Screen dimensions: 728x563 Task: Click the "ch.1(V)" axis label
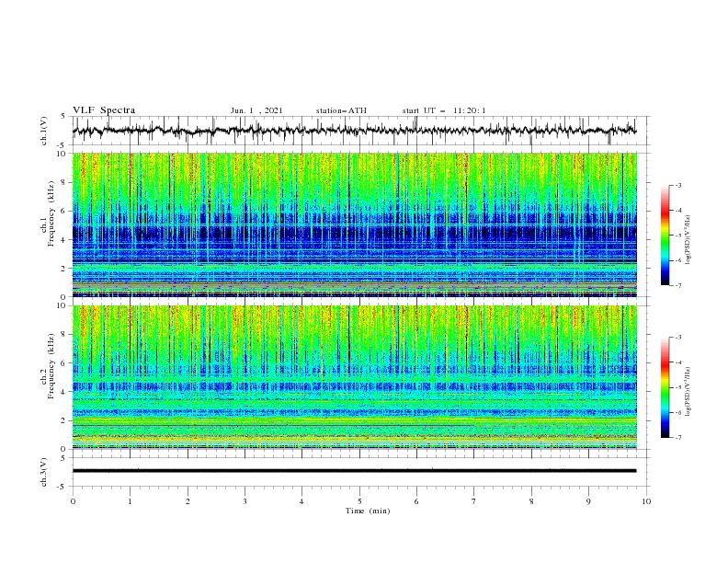coord(44,131)
